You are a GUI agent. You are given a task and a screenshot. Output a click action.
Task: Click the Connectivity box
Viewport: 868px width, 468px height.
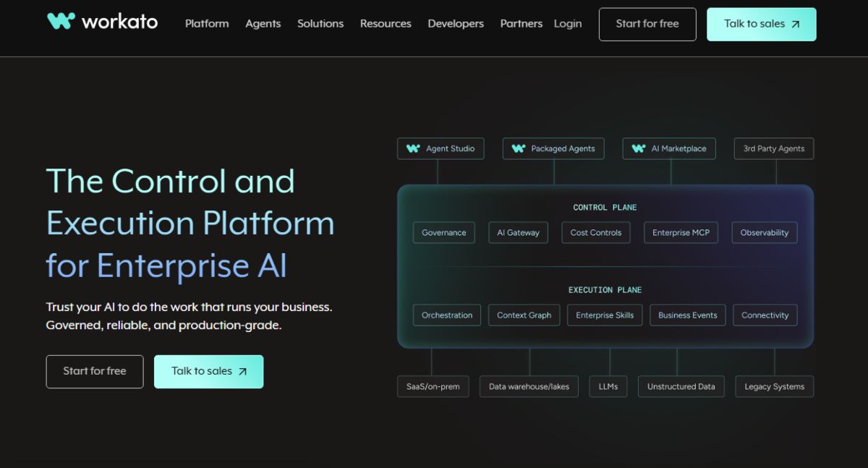click(x=765, y=315)
